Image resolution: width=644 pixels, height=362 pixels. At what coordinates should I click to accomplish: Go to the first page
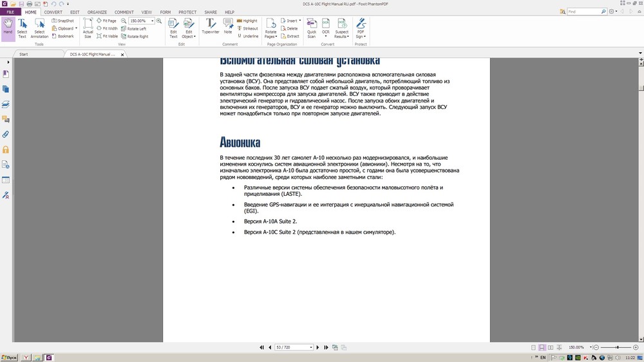point(261,347)
